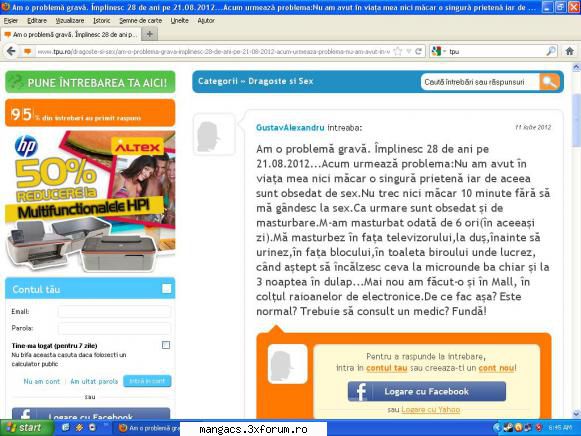Open the Semne de carte menu

tap(140, 21)
